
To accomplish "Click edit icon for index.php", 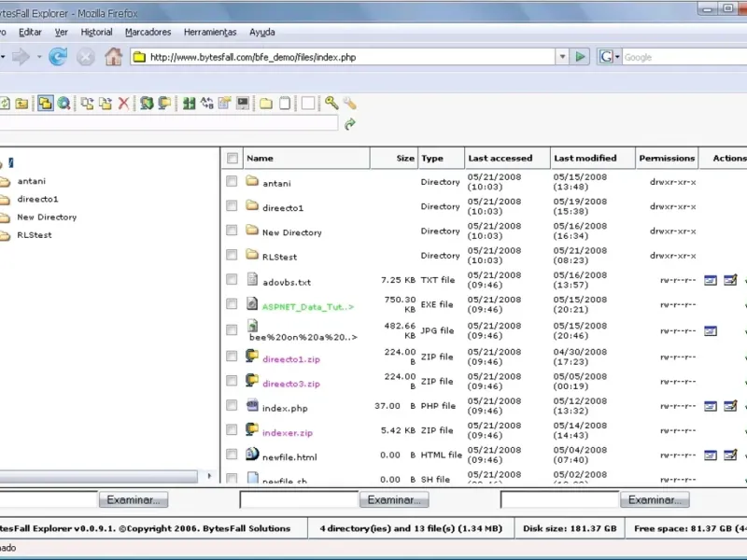I will (729, 406).
